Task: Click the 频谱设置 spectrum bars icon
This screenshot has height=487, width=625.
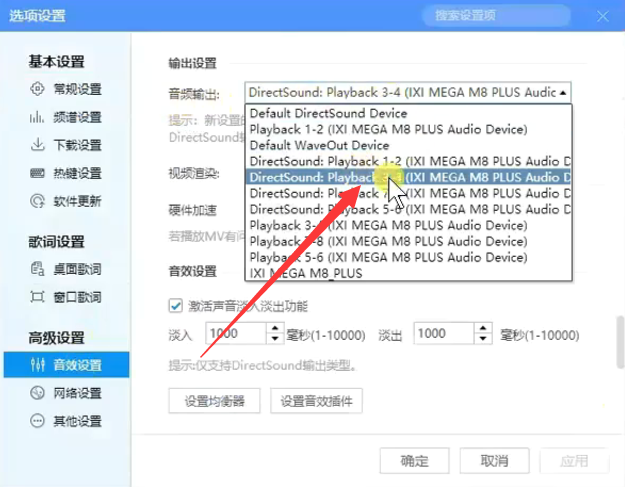Action: pyautogui.click(x=37, y=117)
